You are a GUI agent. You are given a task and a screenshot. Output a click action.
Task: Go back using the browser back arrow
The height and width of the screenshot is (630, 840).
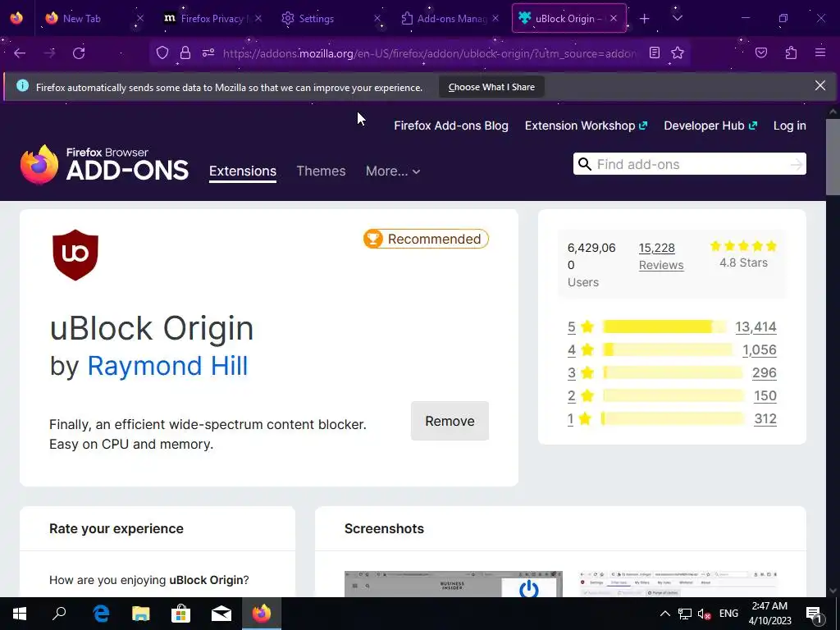click(20, 53)
